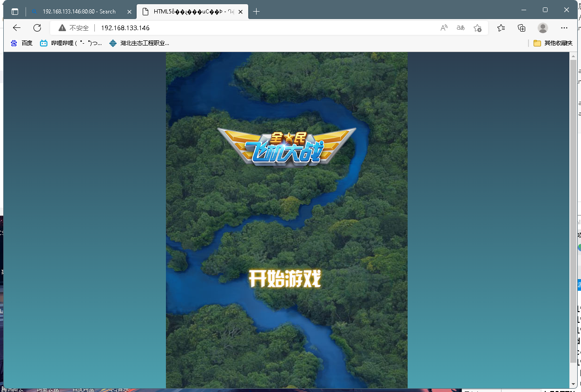Refresh the current page

click(37, 28)
